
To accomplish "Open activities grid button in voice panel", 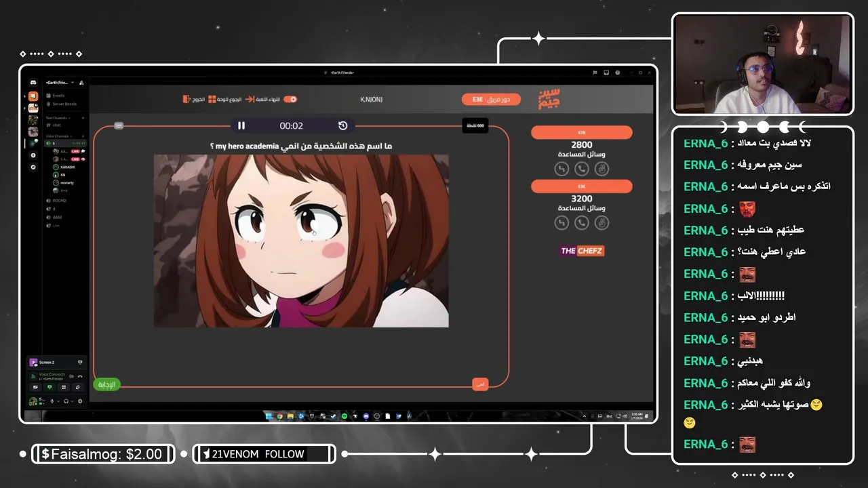I will (64, 387).
